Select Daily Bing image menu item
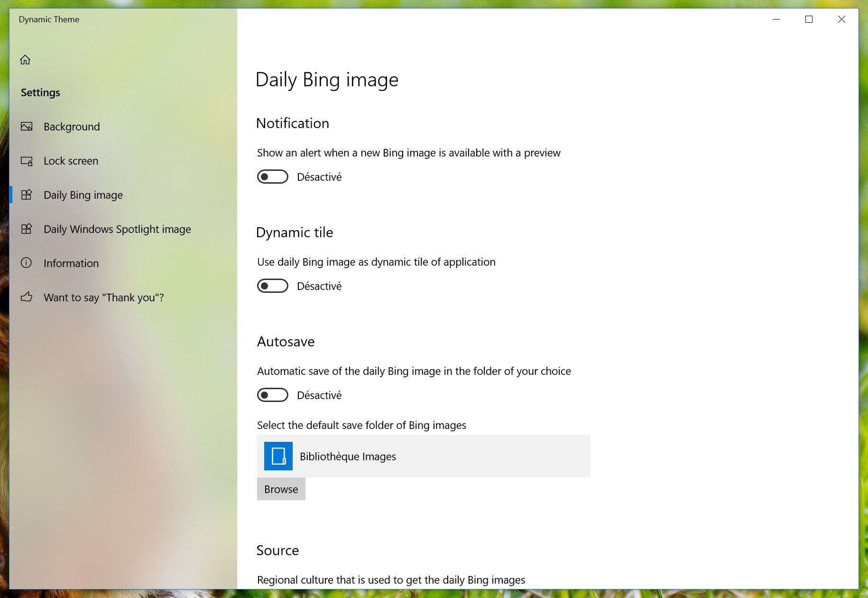This screenshot has width=868, height=598. coord(123,195)
